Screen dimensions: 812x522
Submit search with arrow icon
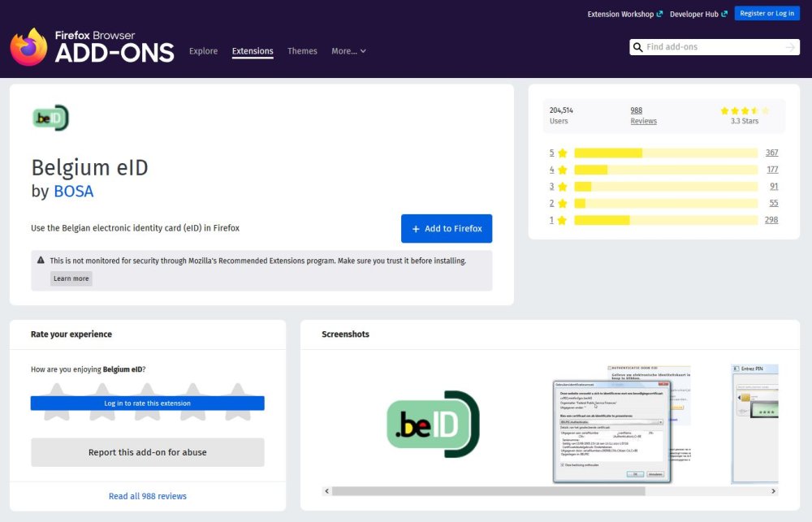pyautogui.click(x=790, y=47)
